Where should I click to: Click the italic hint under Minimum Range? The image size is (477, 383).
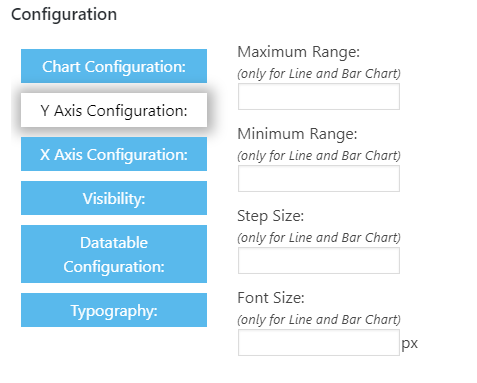tap(319, 156)
